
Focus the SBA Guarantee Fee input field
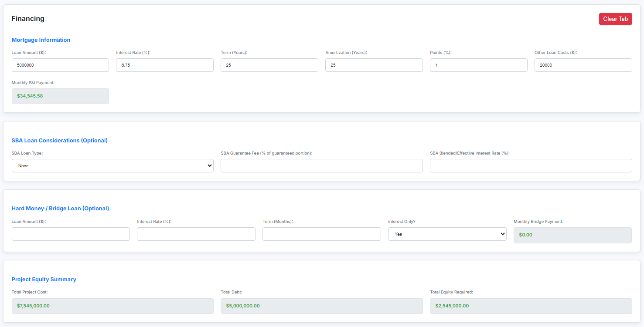click(322, 165)
